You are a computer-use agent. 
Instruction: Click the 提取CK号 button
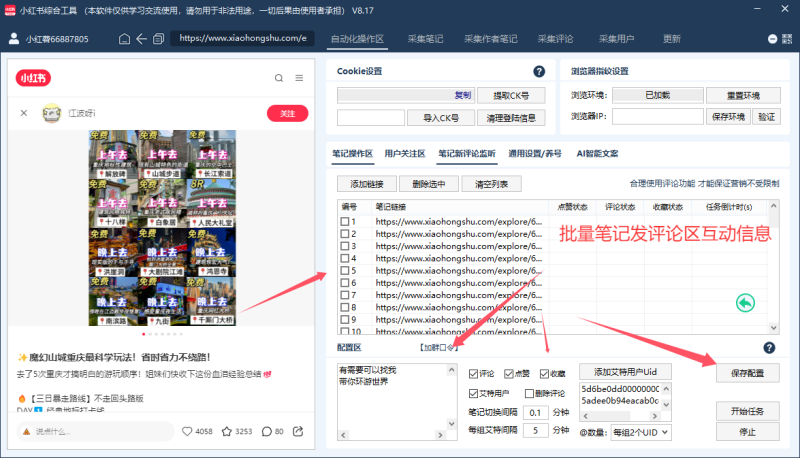point(511,95)
